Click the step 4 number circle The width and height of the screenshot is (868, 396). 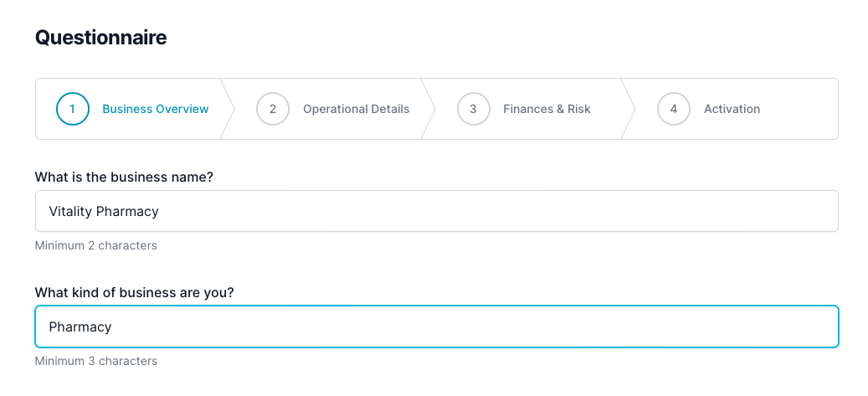click(674, 109)
